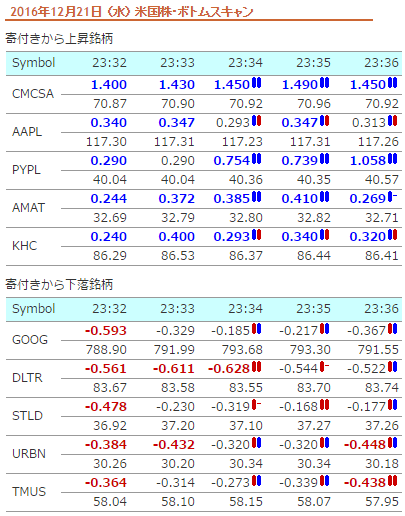
Task: Click candlestick icon beside DLTR -0.544
Action: [x=324, y=367]
